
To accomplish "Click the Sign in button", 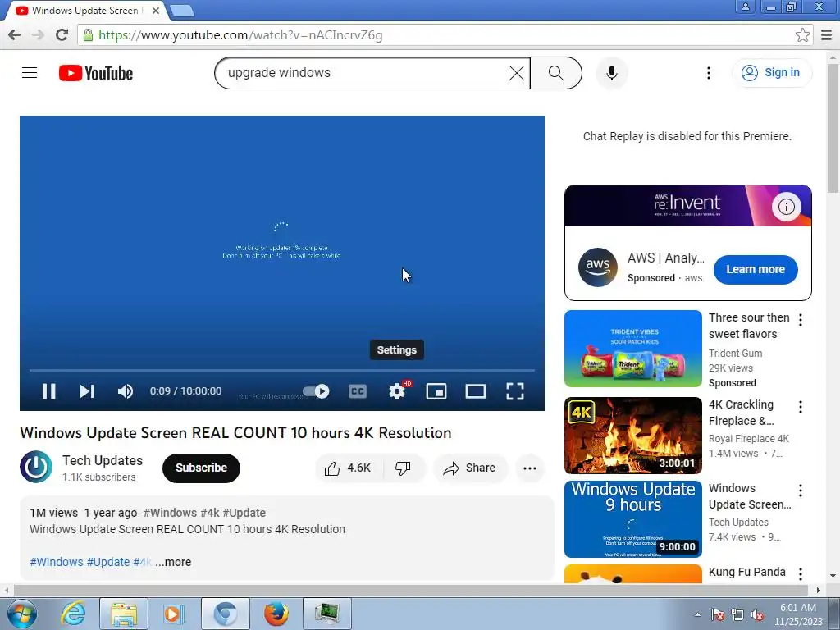I will (771, 73).
